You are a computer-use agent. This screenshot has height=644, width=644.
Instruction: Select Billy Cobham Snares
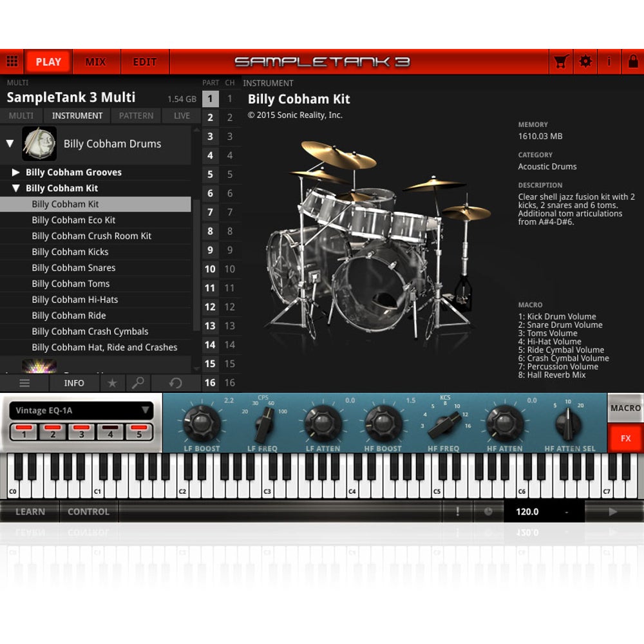tap(95, 268)
